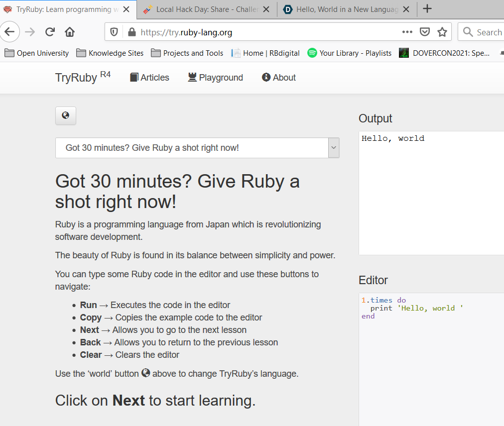Open the lesson selection dropdown
The width and height of the screenshot is (504, 426).
pos(197,148)
